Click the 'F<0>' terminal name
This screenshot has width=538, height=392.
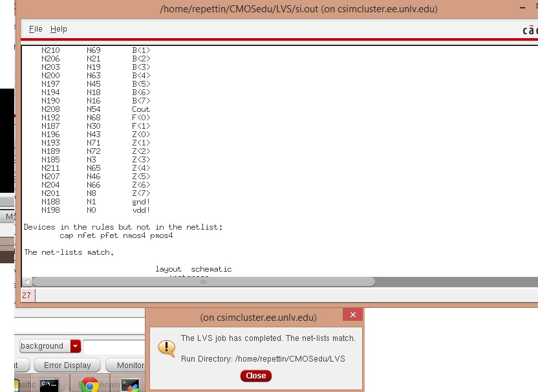point(141,118)
